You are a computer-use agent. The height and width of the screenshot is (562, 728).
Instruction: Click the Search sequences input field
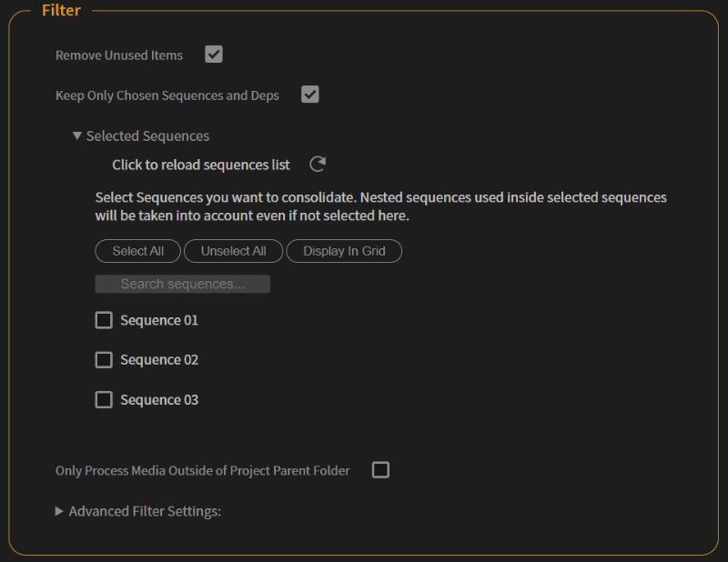tap(182, 284)
